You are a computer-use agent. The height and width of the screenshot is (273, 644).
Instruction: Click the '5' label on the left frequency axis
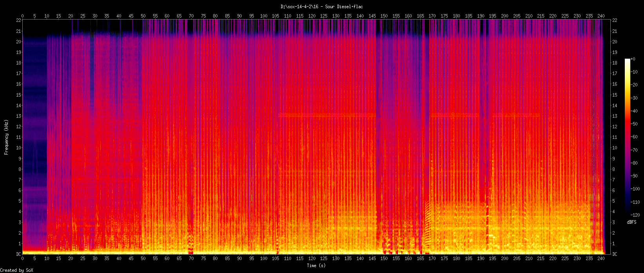coord(20,201)
